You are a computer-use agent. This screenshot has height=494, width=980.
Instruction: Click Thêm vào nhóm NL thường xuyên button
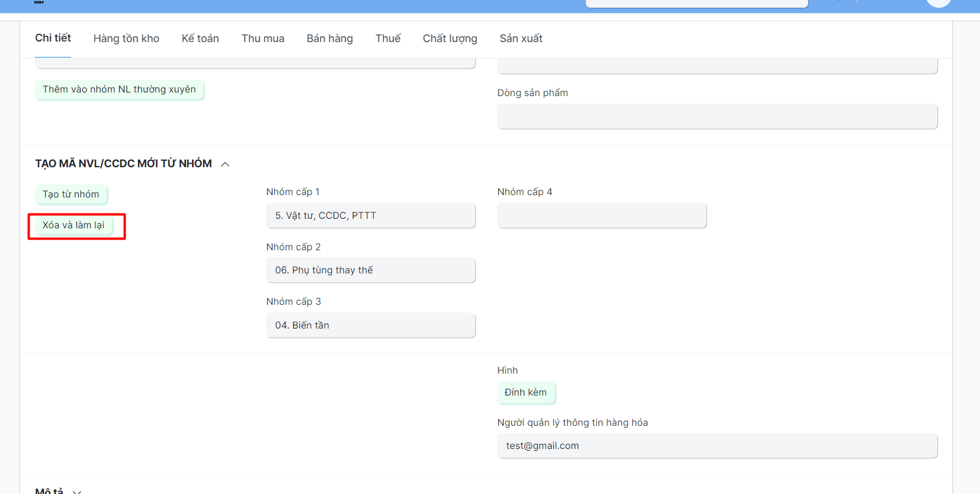(x=119, y=90)
